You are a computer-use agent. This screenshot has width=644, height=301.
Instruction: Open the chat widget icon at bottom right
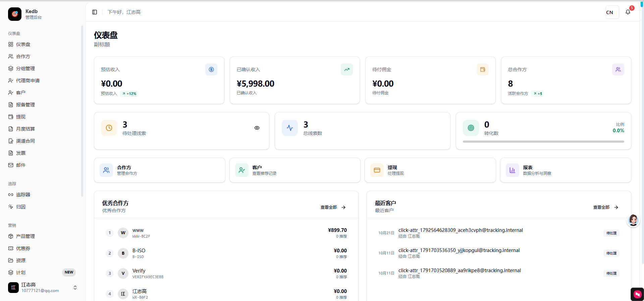click(x=637, y=294)
